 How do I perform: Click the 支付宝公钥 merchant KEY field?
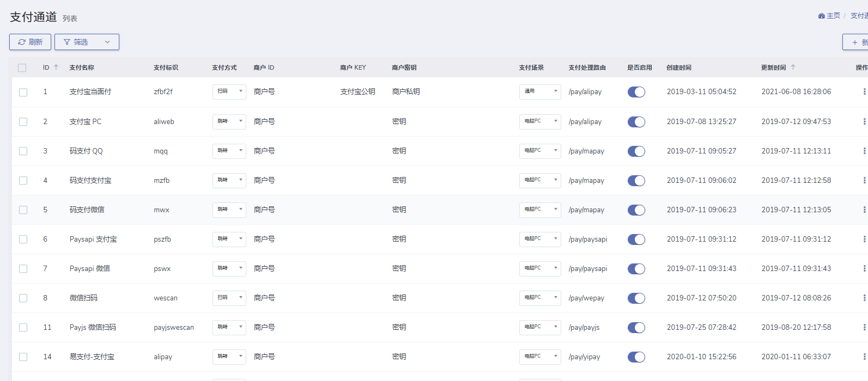point(357,92)
